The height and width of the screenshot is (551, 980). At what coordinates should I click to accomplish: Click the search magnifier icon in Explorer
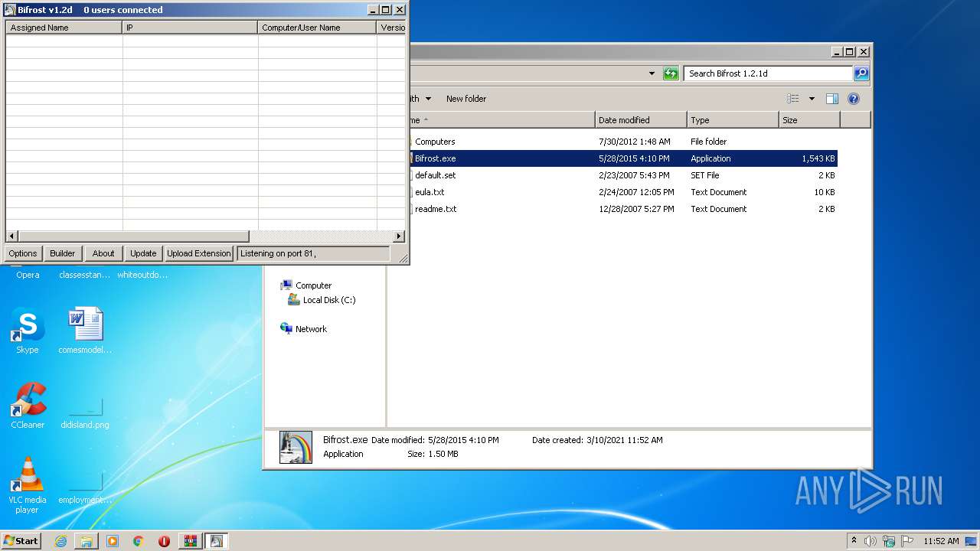point(861,73)
